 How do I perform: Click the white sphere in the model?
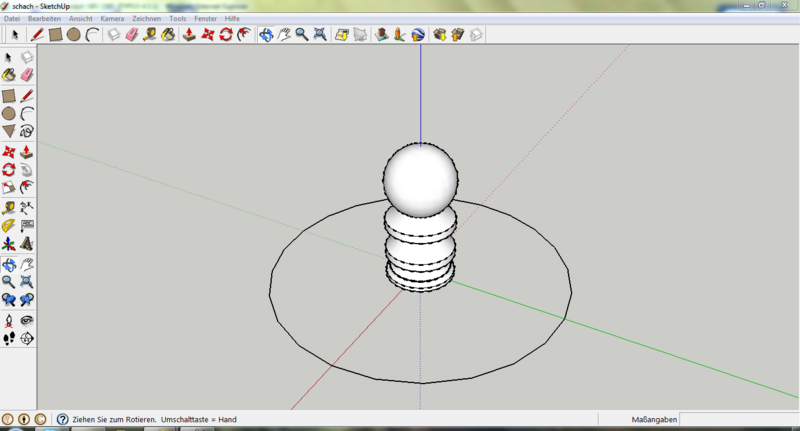[x=421, y=180]
